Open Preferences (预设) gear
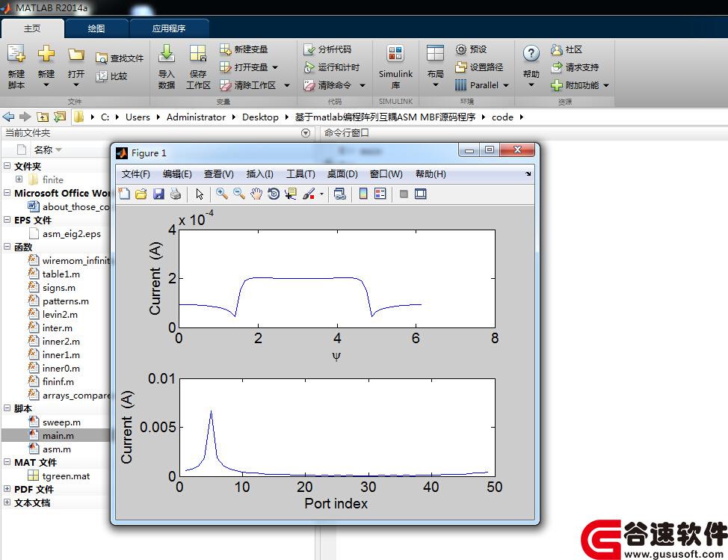728x560 pixels. [471, 49]
